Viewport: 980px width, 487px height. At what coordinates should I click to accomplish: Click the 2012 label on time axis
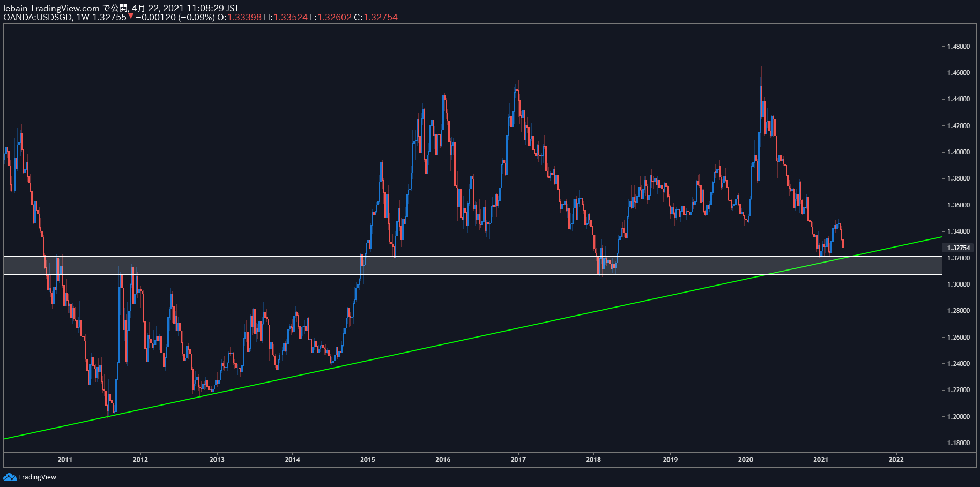tap(140, 459)
